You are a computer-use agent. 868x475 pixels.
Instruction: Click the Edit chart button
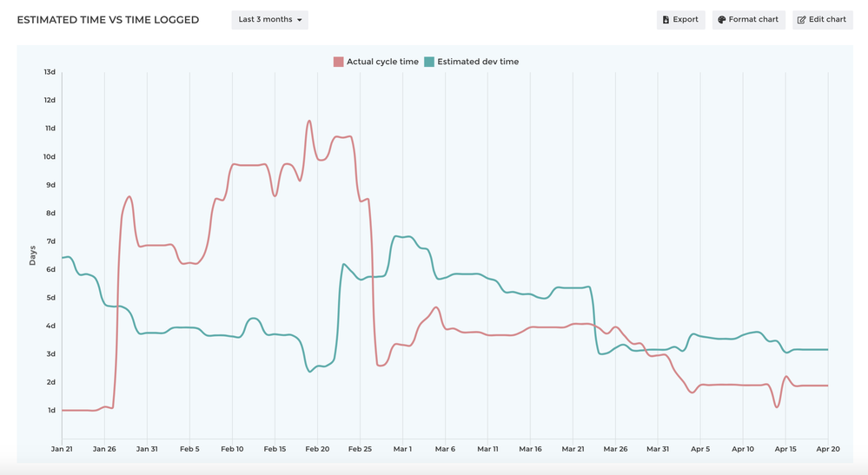[x=823, y=19]
